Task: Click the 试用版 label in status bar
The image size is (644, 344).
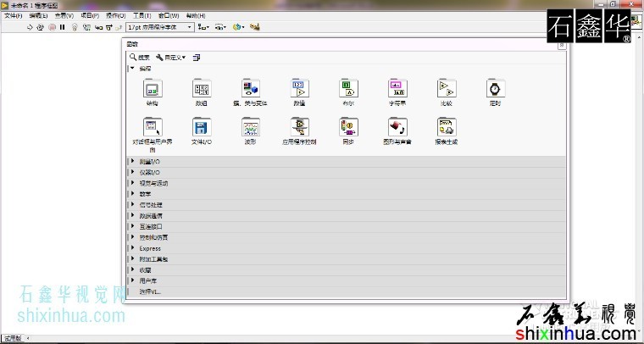Action: [13, 338]
